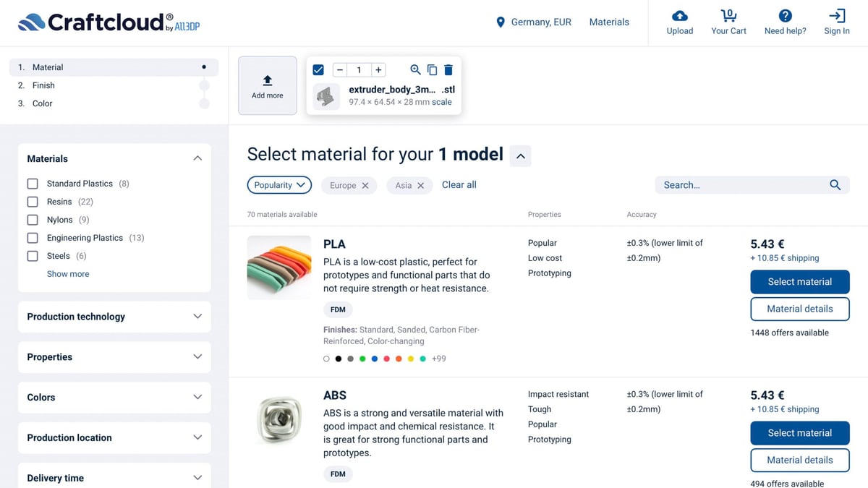This screenshot has height=488, width=868.
Task: Remove the Asia filter chip
Action: pos(421,186)
